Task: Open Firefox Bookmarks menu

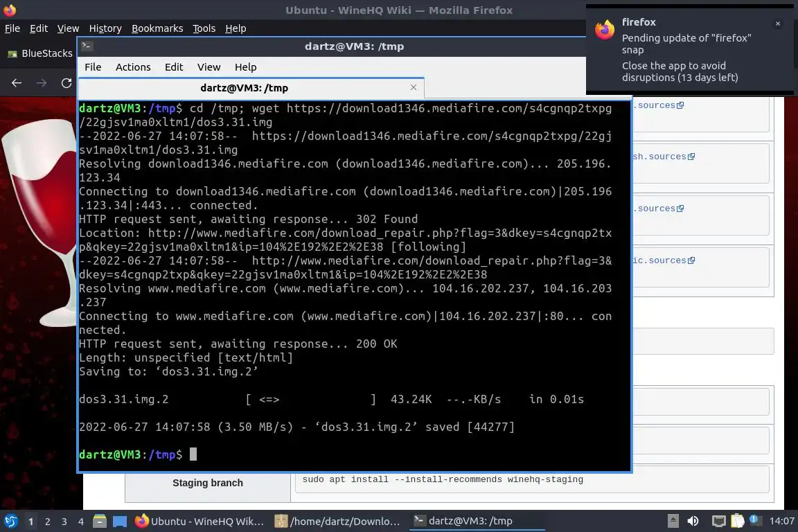Action: click(x=157, y=28)
